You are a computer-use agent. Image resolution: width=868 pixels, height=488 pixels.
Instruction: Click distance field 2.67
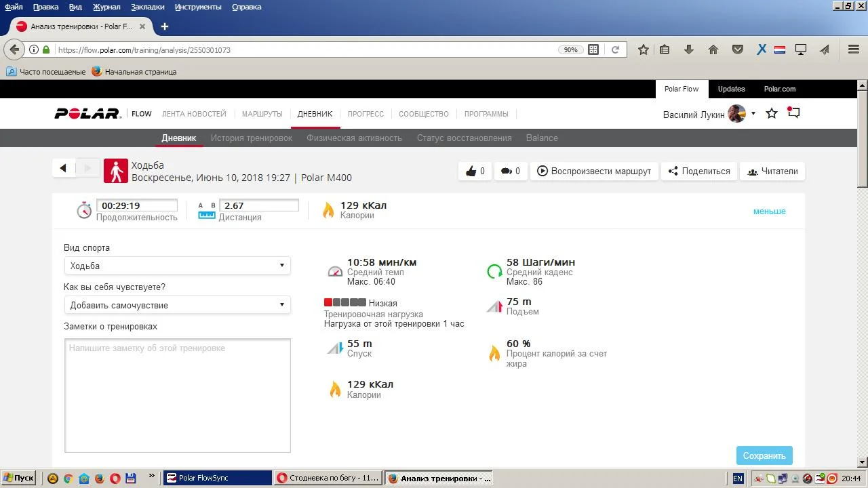pyautogui.click(x=259, y=205)
